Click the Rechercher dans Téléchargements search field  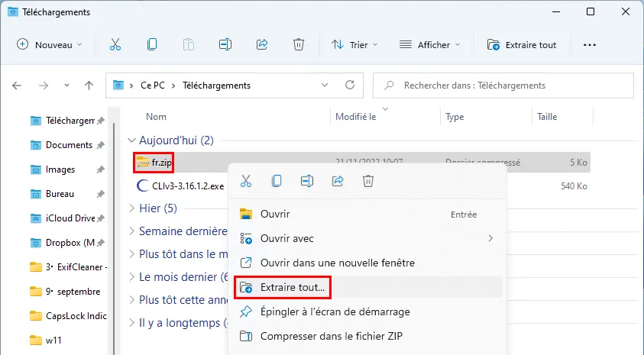[x=503, y=86]
